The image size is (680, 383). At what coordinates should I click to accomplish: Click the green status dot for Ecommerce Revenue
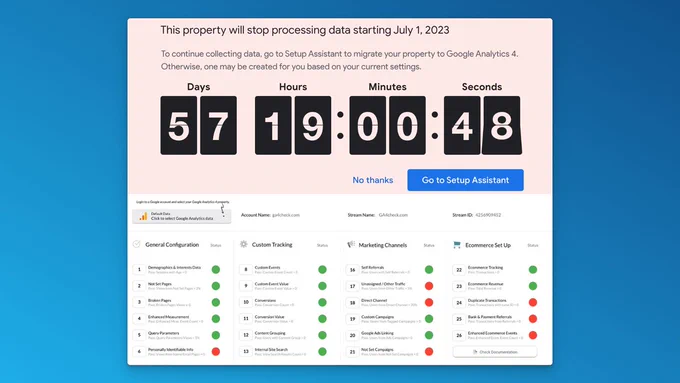point(533,286)
